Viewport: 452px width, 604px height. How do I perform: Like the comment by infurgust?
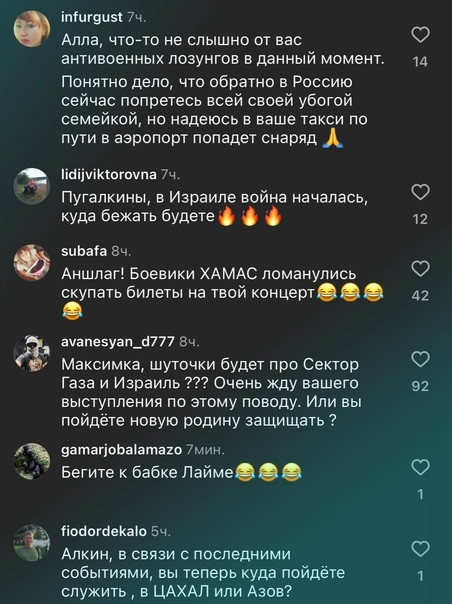pyautogui.click(x=420, y=35)
